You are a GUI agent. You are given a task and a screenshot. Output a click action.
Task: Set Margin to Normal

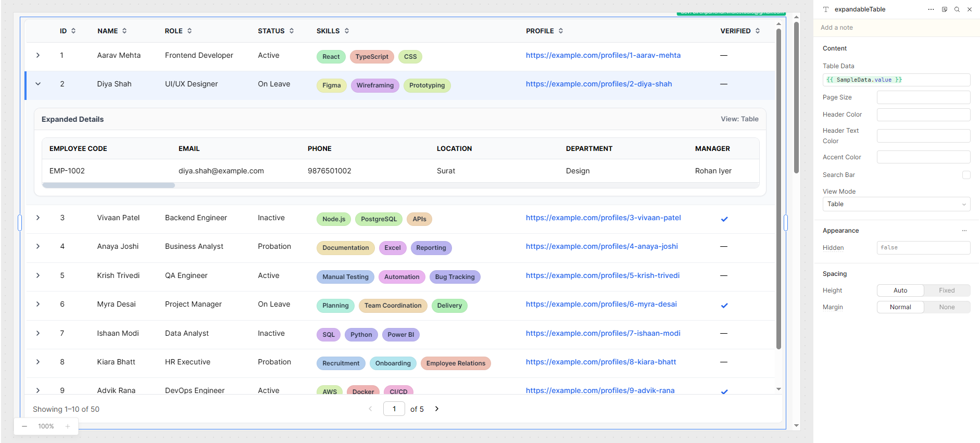coord(900,307)
